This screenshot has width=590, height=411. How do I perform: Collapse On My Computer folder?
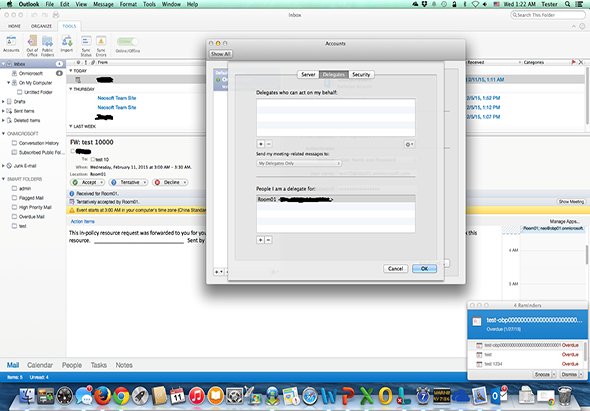point(9,82)
